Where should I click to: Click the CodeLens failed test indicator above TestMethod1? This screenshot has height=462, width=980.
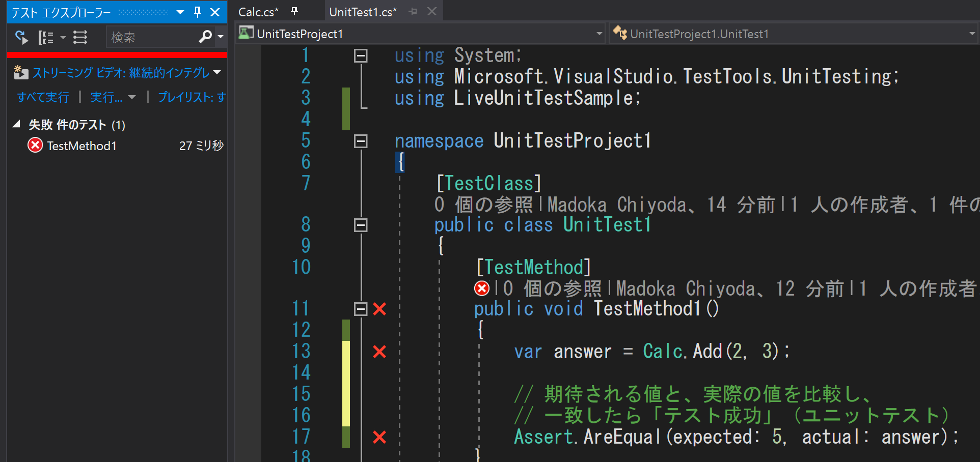[x=482, y=288]
